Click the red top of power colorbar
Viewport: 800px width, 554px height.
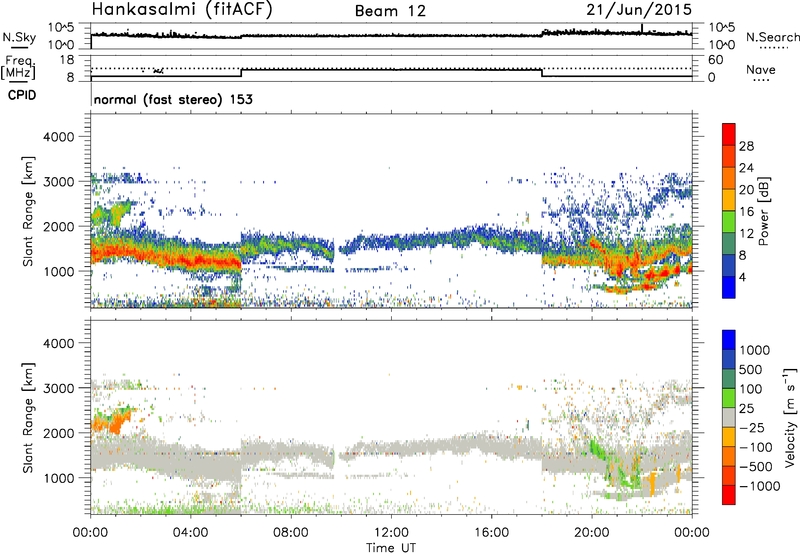point(729,134)
